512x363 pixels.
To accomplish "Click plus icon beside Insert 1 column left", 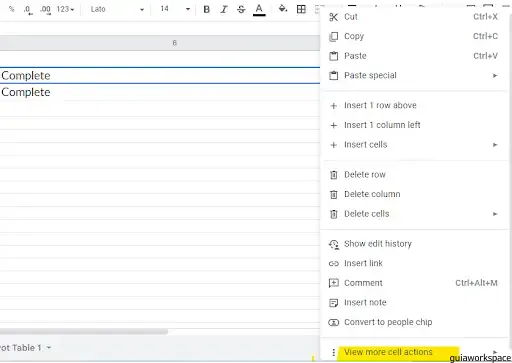I will click(333, 125).
